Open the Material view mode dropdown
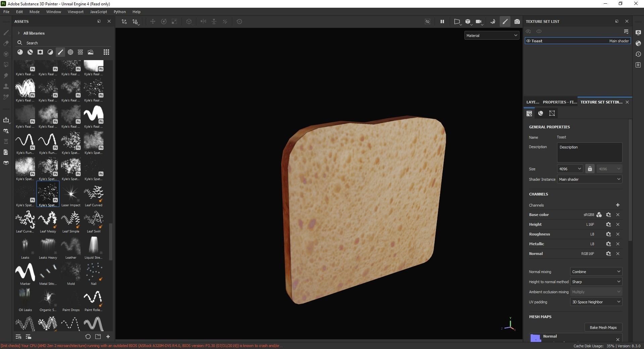Screen dimensions: 644x349 coord(491,35)
